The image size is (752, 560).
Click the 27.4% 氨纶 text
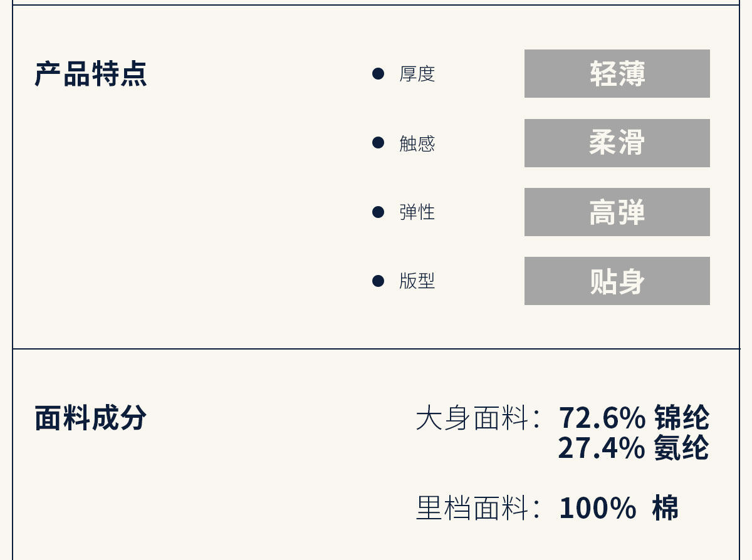point(633,448)
